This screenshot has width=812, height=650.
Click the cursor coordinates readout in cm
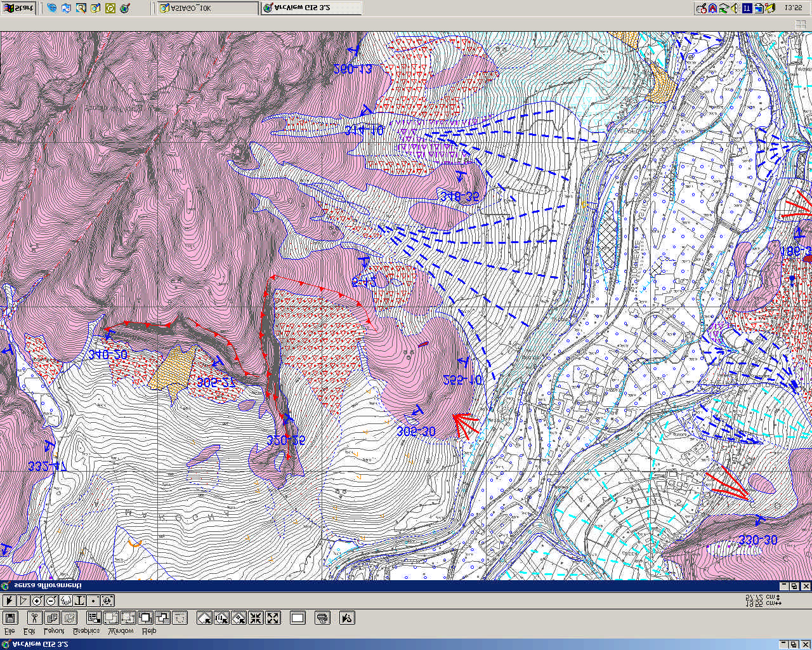[763, 600]
